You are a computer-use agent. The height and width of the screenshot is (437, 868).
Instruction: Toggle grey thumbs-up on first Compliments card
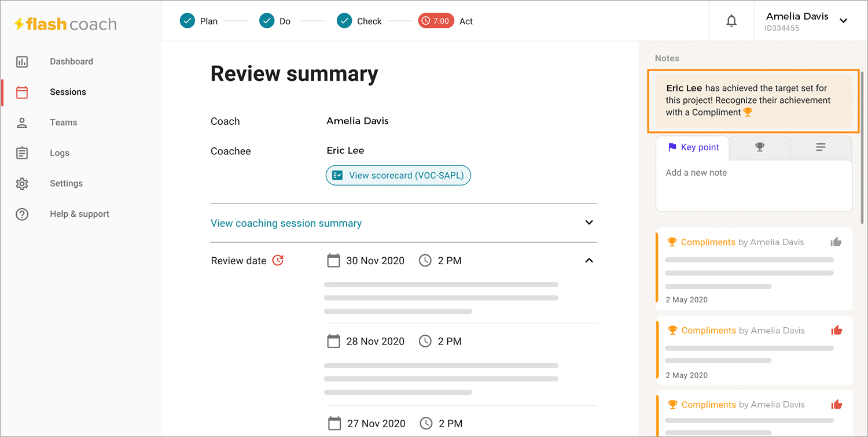[x=836, y=242]
